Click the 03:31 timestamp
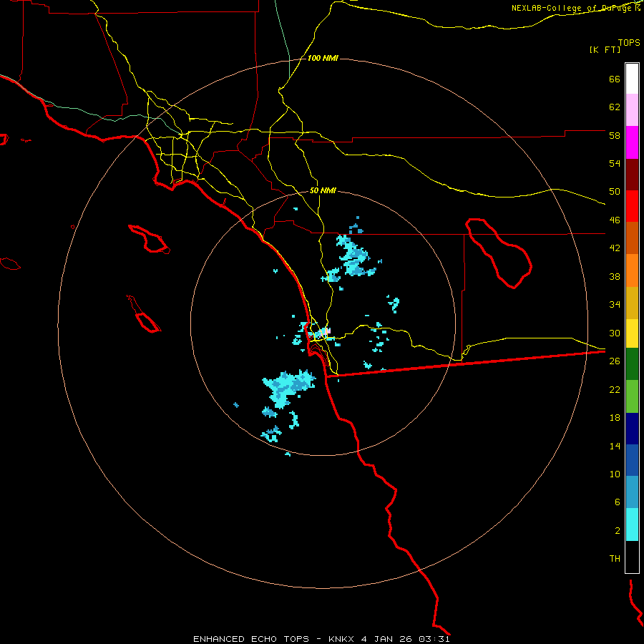 tap(434, 639)
